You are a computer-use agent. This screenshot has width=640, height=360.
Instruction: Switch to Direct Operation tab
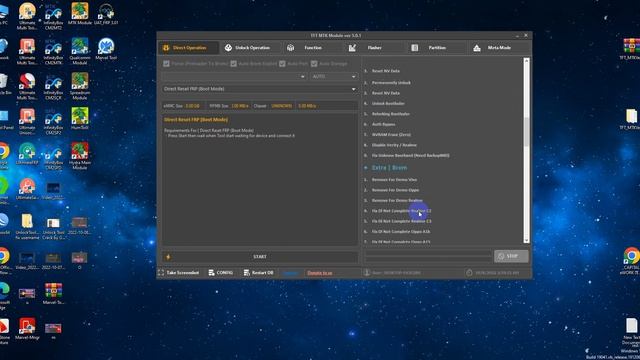pyautogui.click(x=189, y=48)
